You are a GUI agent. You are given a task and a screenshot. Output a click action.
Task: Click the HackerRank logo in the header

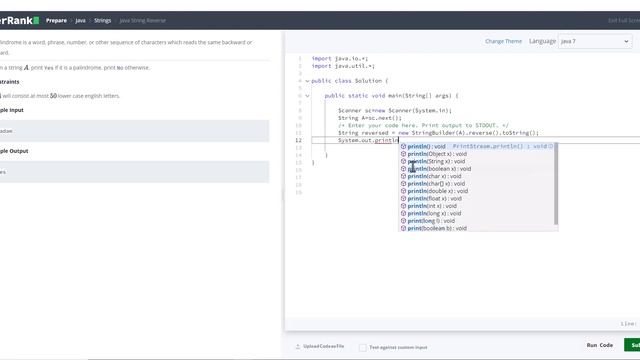(x=19, y=20)
